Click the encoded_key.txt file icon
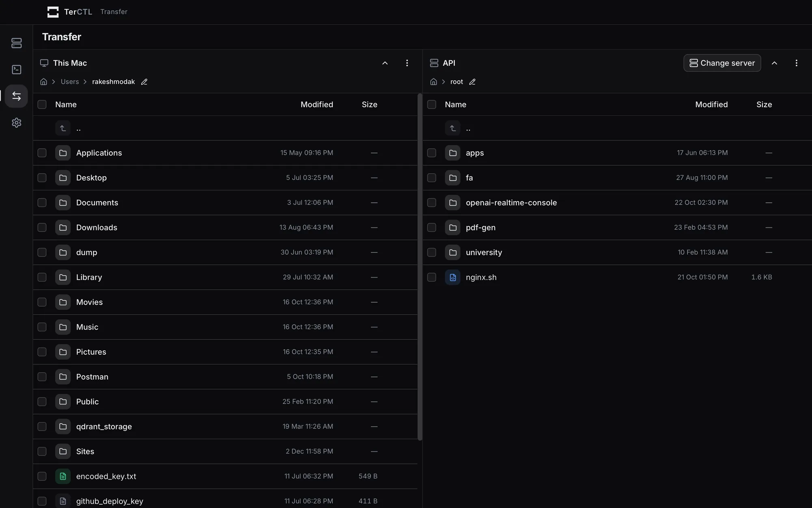This screenshot has height=508, width=812. [63, 476]
